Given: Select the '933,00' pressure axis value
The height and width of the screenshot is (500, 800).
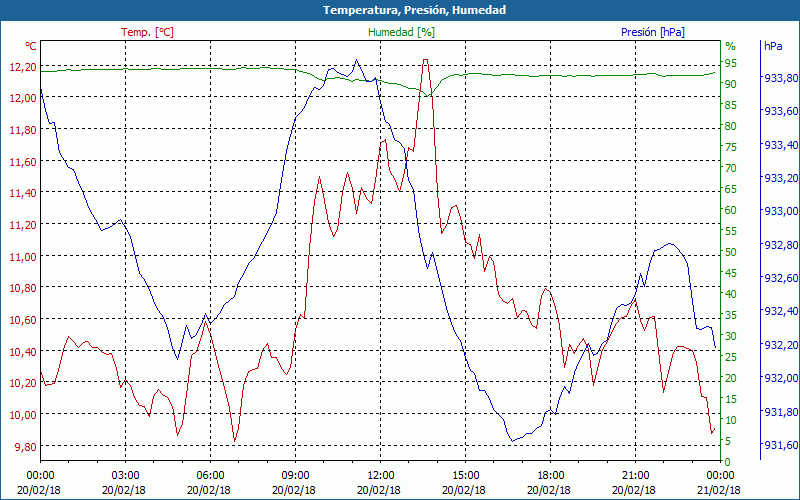Looking at the screenshot, I should [781, 212].
